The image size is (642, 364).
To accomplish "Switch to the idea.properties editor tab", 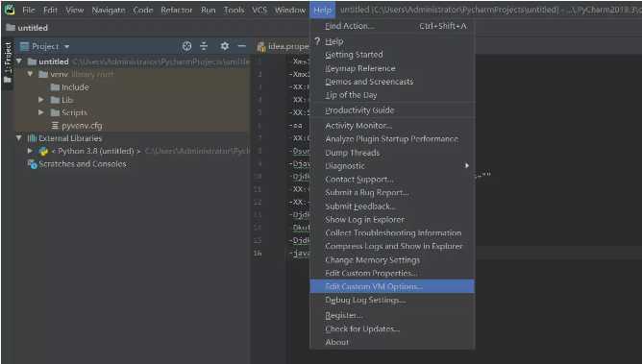I will (283, 47).
